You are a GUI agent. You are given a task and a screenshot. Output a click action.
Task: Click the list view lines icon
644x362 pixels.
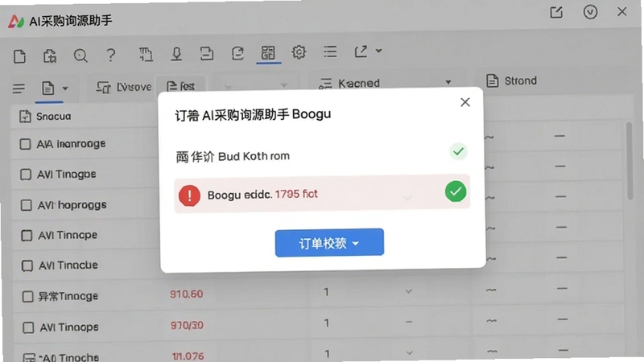[330, 51]
